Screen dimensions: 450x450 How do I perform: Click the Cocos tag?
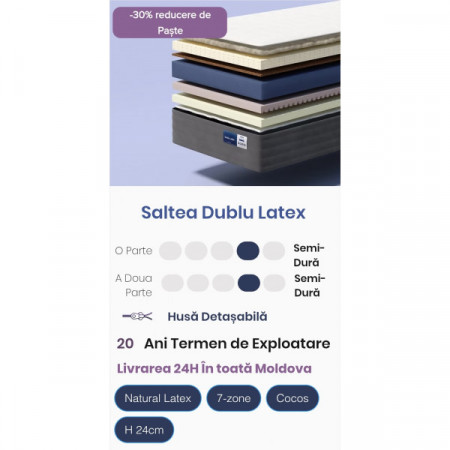pyautogui.click(x=292, y=398)
